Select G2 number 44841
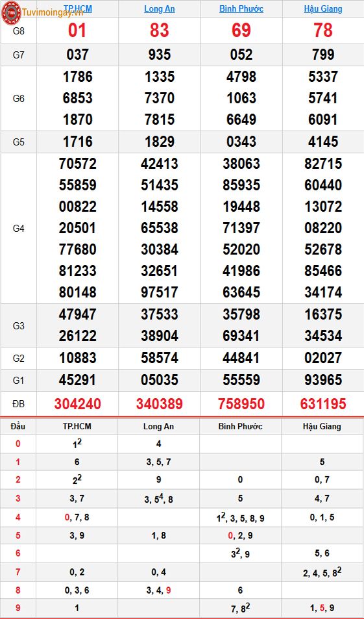The height and width of the screenshot is (619, 364). [x=241, y=358]
